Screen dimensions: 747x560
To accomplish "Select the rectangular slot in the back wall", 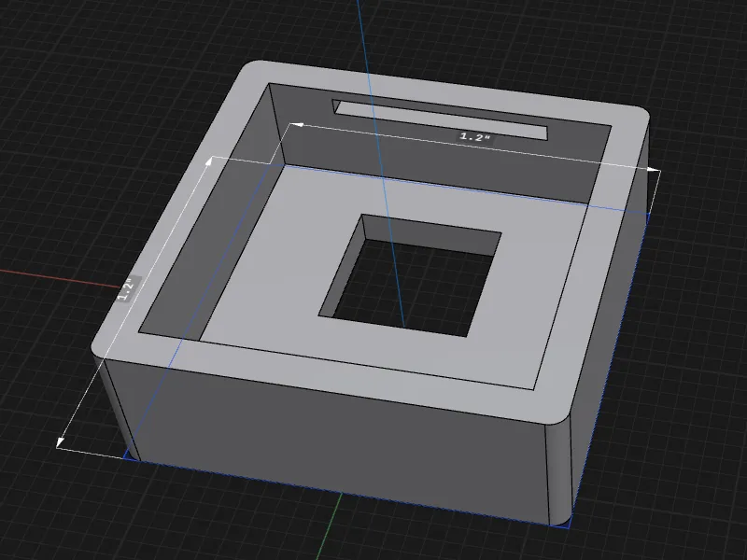I will point(441,120).
